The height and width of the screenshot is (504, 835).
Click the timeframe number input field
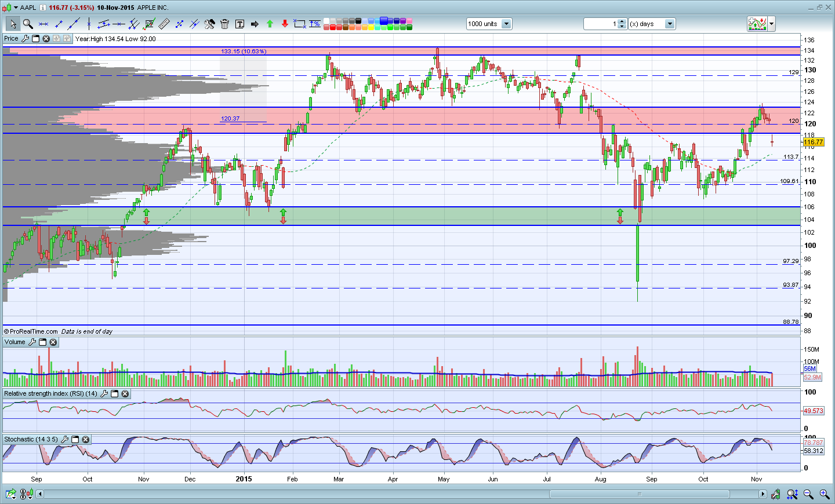pyautogui.click(x=601, y=24)
